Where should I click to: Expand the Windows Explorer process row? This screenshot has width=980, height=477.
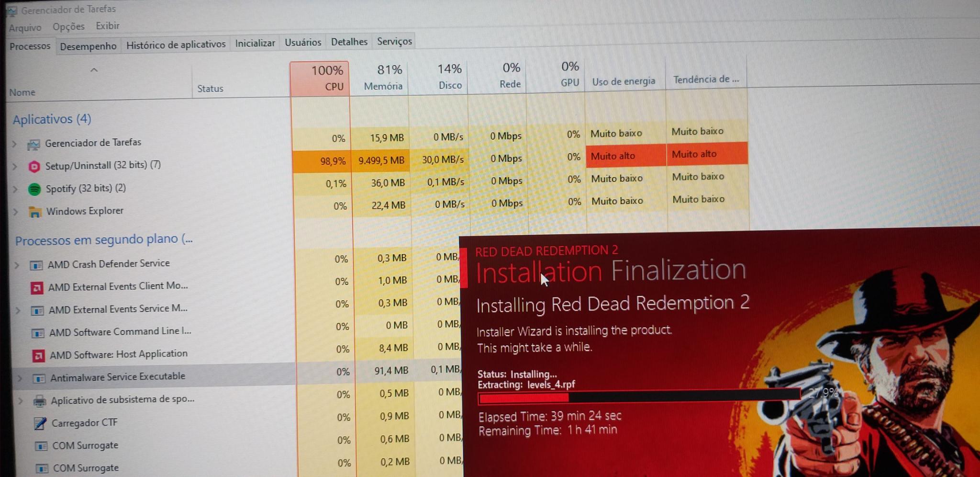click(x=16, y=212)
